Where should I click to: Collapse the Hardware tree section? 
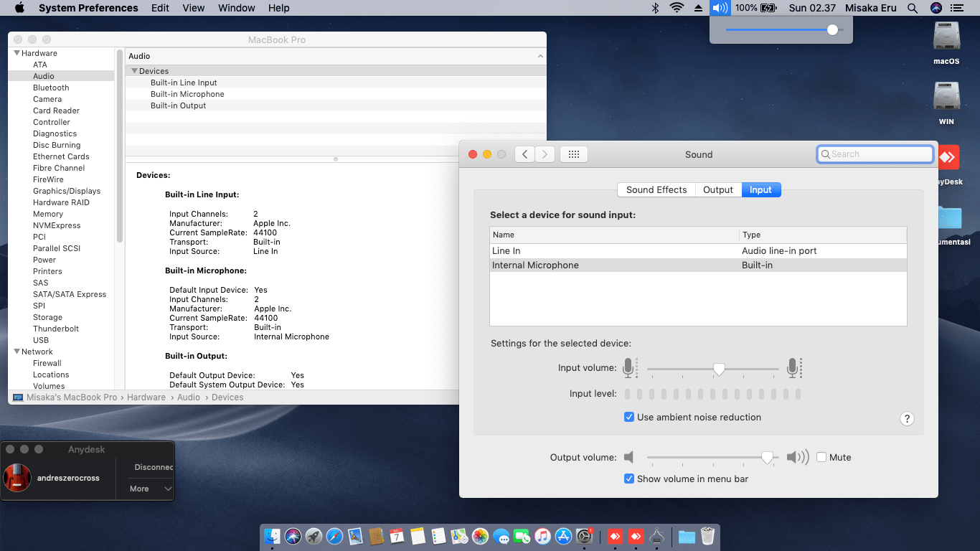[x=17, y=53]
